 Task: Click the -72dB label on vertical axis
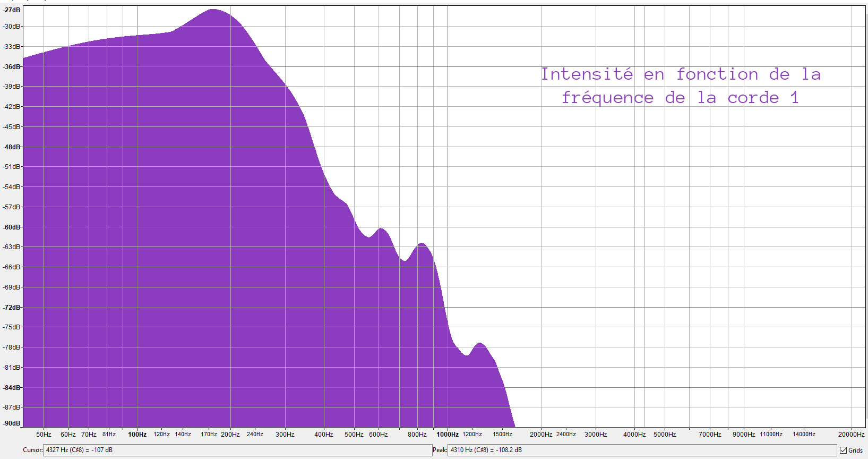(x=12, y=308)
